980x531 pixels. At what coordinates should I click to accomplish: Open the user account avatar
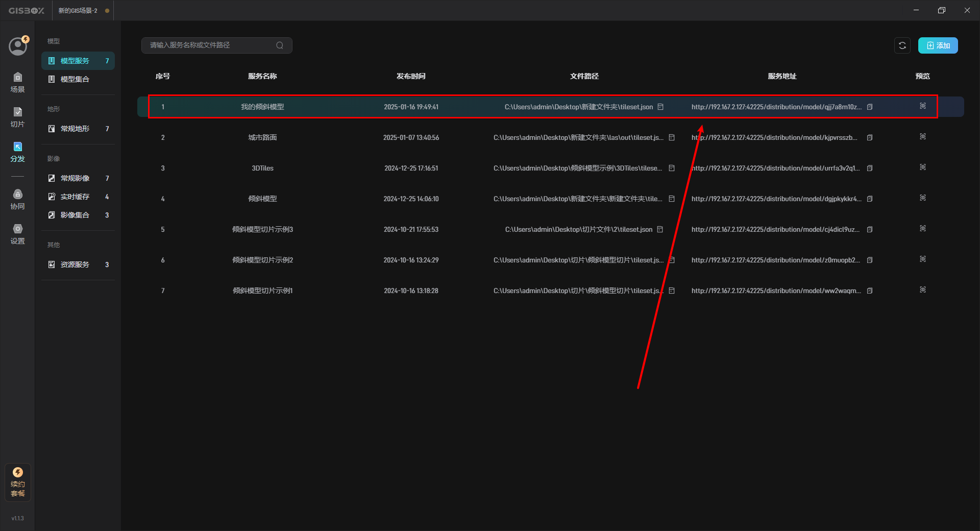pyautogui.click(x=18, y=46)
